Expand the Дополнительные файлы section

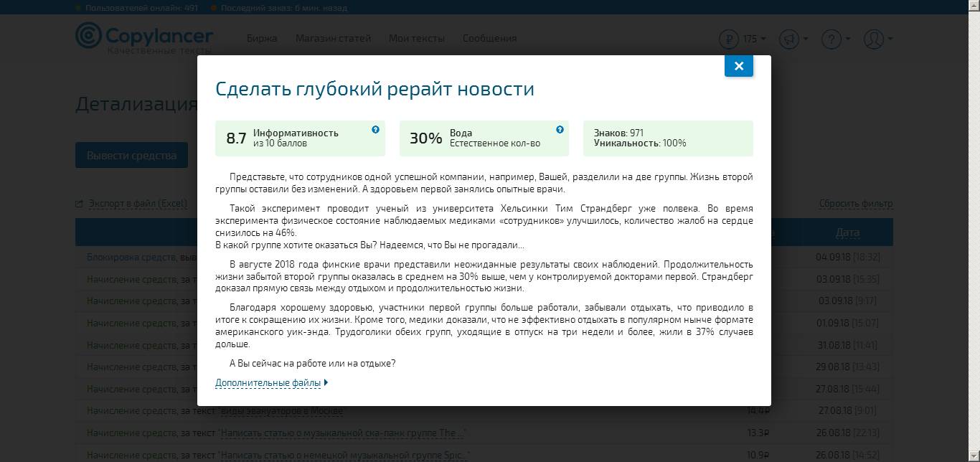coord(271,383)
